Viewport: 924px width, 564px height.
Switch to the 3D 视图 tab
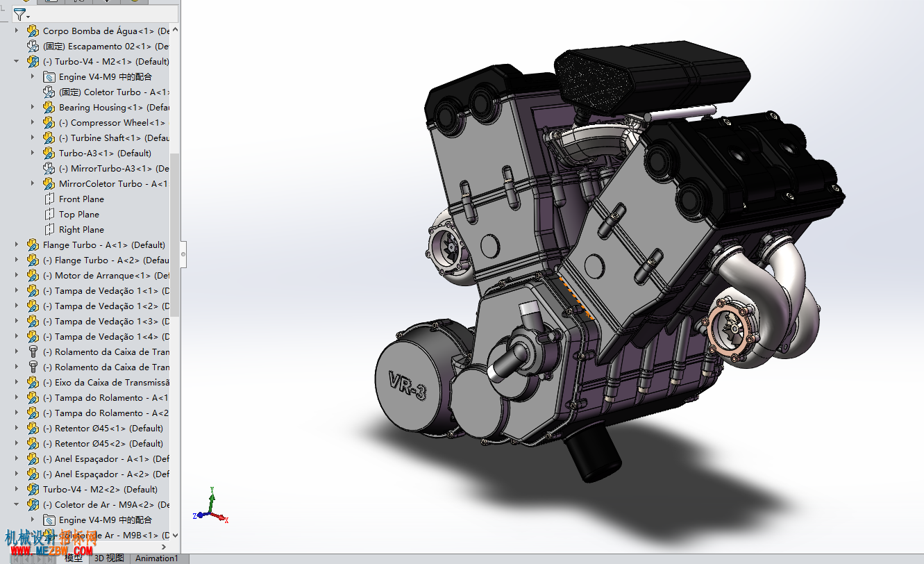click(x=109, y=558)
